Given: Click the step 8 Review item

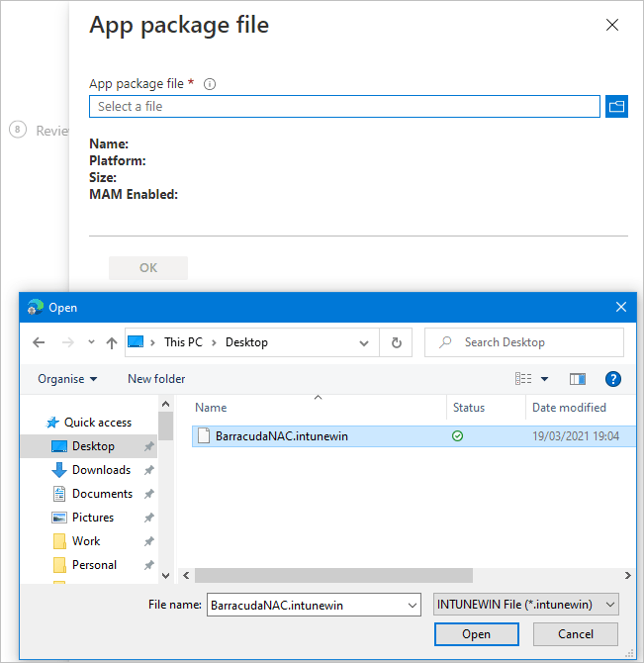Looking at the screenshot, I should (x=39, y=131).
